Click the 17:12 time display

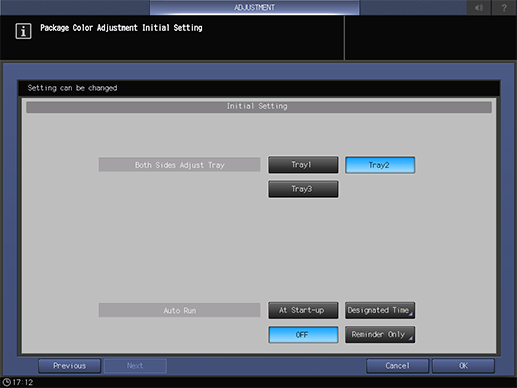23,382
